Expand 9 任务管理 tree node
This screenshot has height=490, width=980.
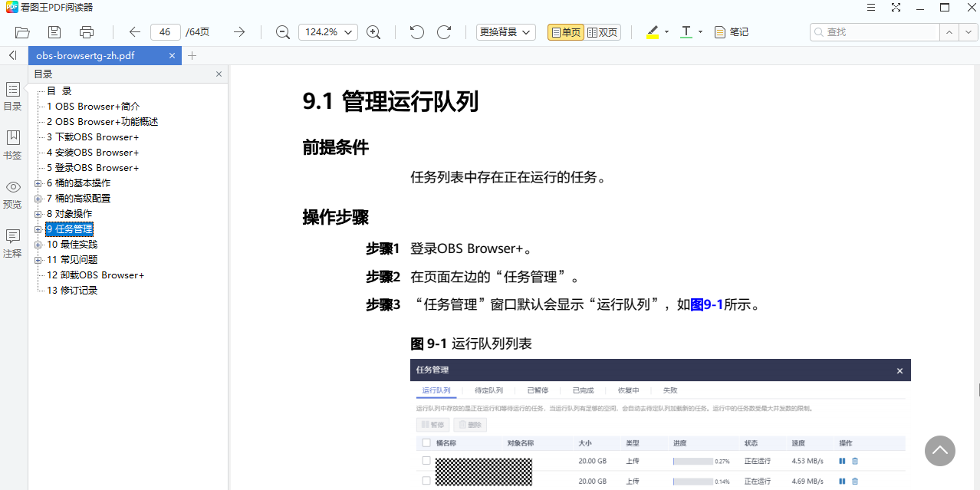click(x=38, y=229)
